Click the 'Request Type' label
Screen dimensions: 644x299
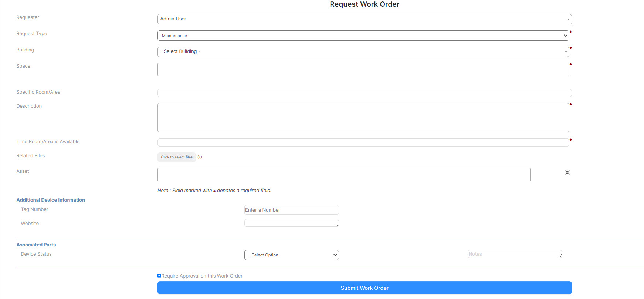pyautogui.click(x=32, y=34)
